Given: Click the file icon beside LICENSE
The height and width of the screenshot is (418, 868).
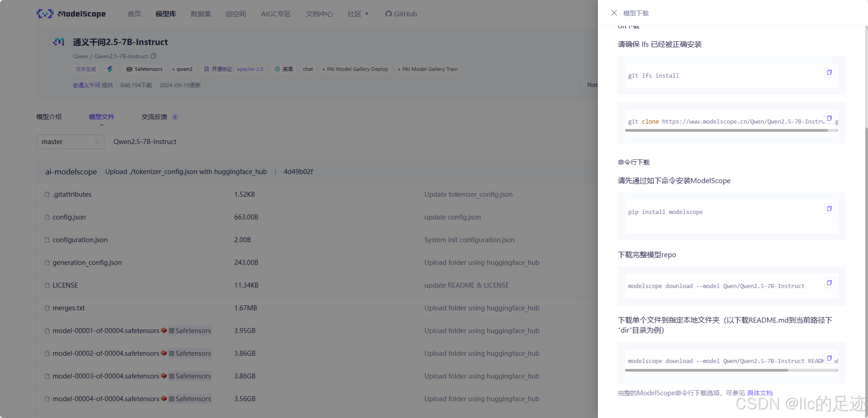Looking at the screenshot, I should coord(47,285).
